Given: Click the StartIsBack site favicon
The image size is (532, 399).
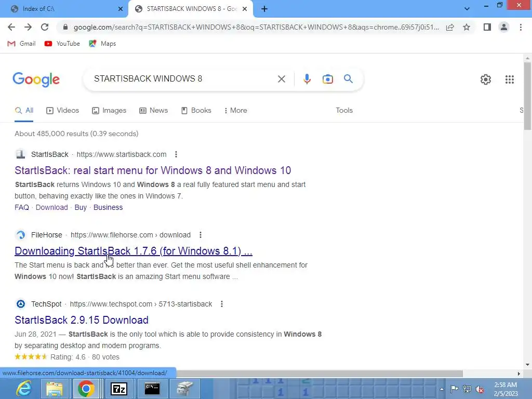Looking at the screenshot, I should coord(21,154).
